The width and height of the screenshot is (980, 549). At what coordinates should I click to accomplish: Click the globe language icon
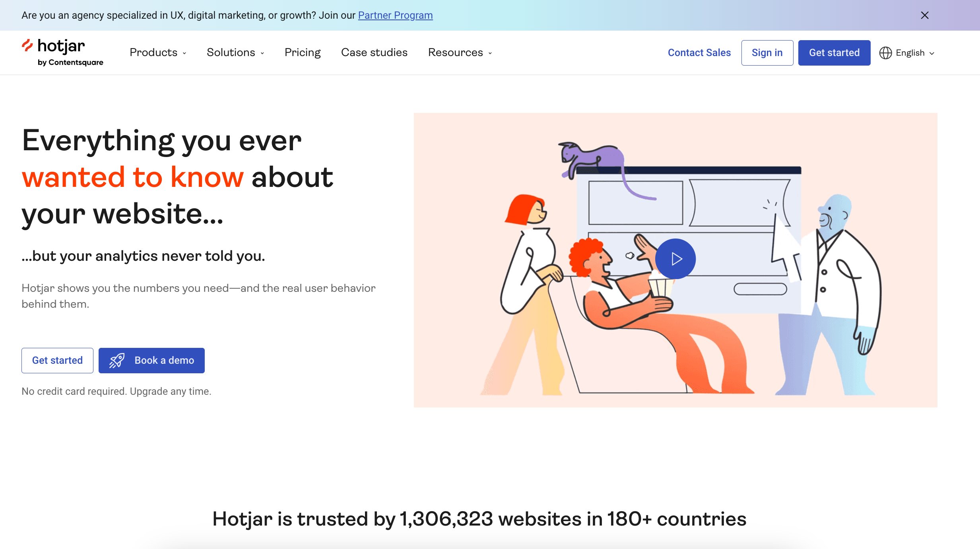[885, 52]
